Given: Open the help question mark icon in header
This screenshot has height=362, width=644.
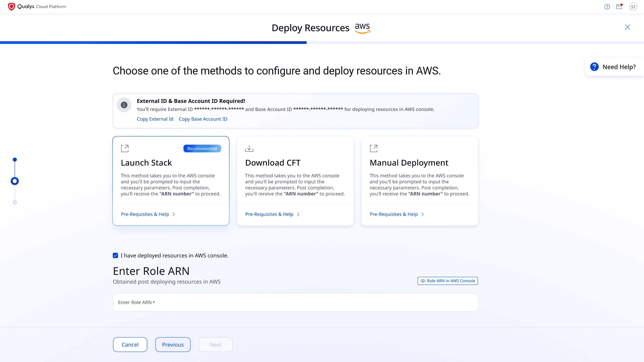Looking at the screenshot, I should point(607,7).
